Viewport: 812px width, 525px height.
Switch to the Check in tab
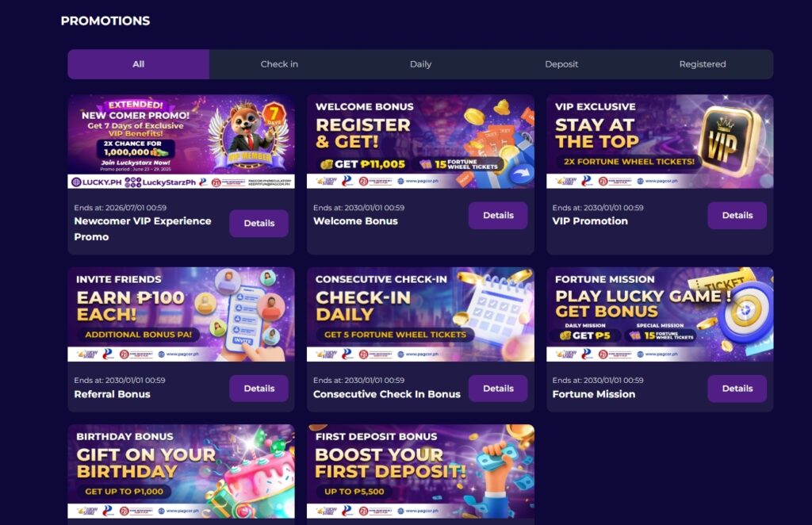pos(279,64)
